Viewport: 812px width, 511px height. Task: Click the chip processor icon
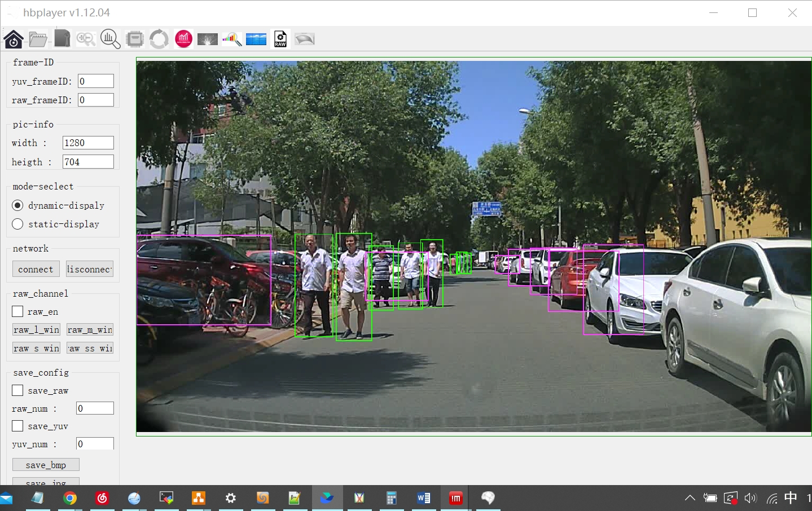pos(135,39)
